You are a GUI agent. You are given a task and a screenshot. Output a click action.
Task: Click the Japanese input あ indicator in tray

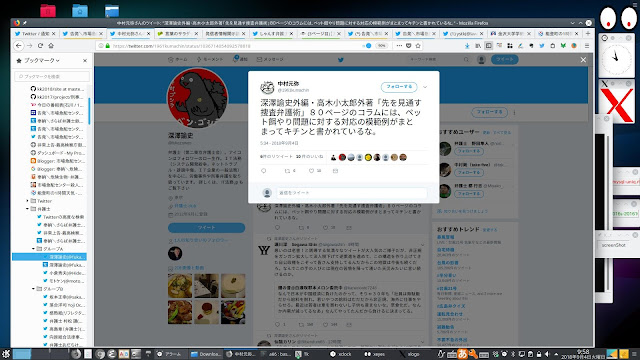462,354
